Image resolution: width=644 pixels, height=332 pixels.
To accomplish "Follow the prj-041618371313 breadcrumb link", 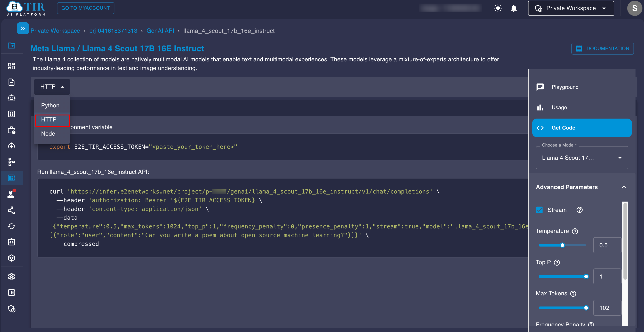I will point(113,31).
